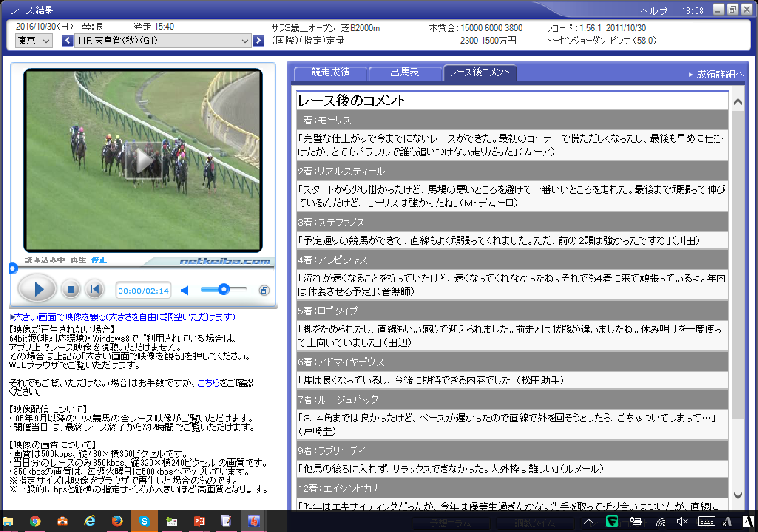Expand hidden system tray icons chevron
The image size is (758, 532).
(588, 522)
